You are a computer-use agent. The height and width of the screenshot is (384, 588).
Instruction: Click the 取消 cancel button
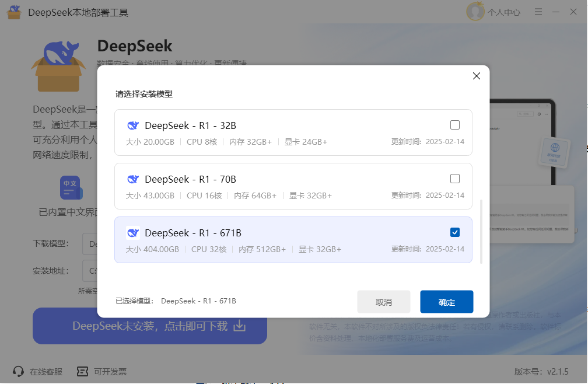point(384,302)
